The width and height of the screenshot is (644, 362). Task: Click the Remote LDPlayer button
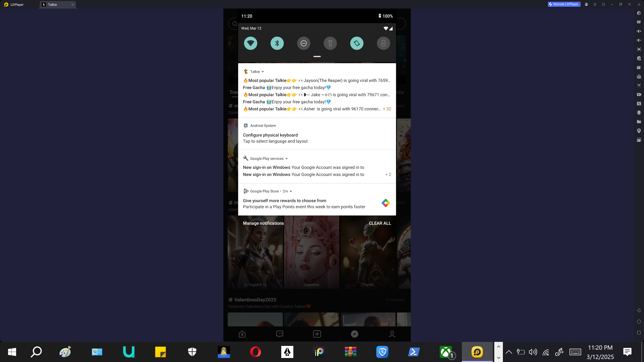coord(564,4)
